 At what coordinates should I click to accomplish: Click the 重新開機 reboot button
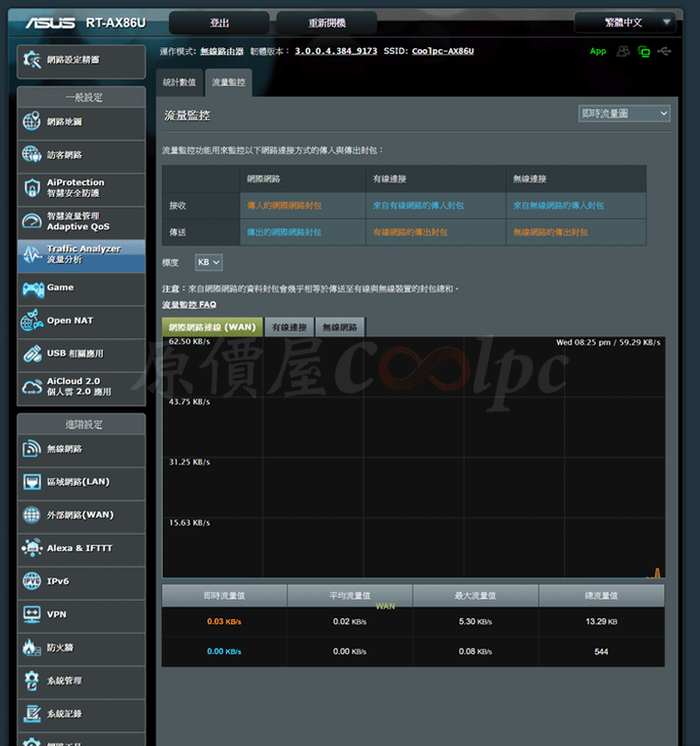click(x=326, y=23)
